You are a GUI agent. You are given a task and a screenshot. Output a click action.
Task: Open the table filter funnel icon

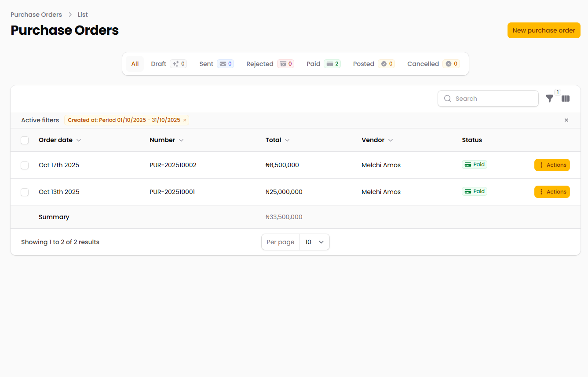pyautogui.click(x=549, y=99)
